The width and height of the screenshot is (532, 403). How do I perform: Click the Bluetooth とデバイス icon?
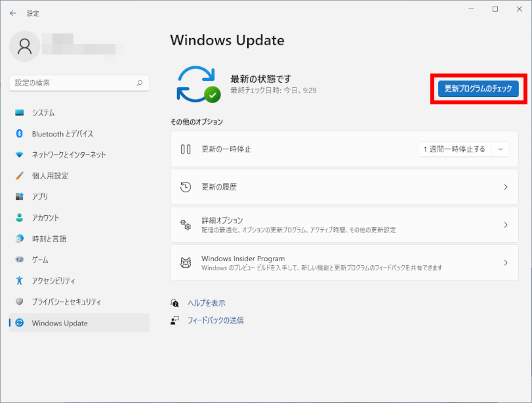[x=19, y=134]
